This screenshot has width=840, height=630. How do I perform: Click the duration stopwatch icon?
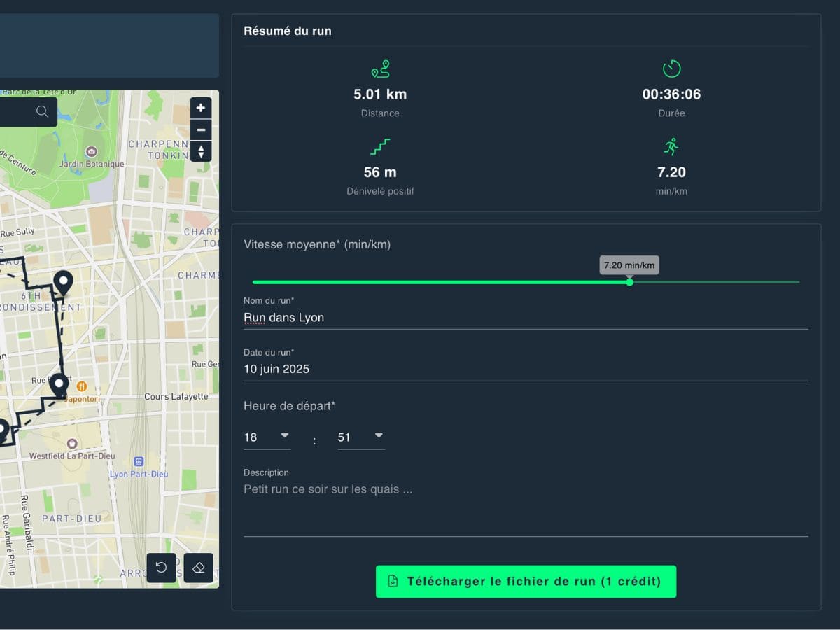click(x=671, y=69)
